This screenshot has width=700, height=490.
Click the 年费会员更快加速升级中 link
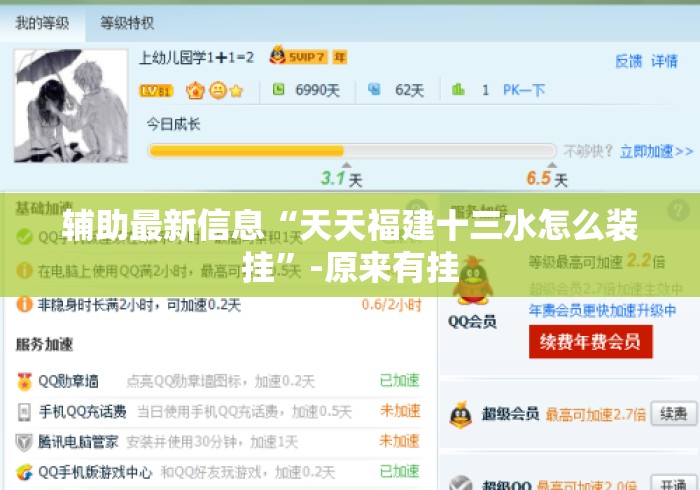603,311
